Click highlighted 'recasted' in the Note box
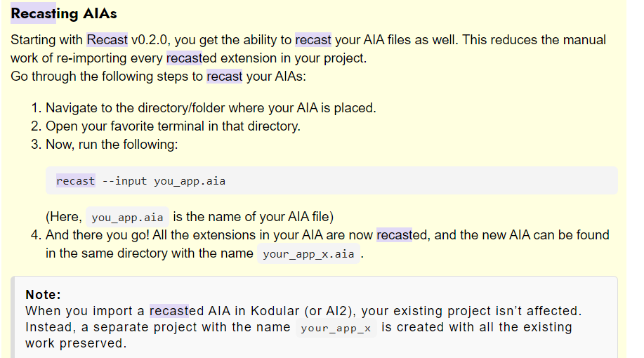This screenshot has height=358, width=644. tap(169, 311)
